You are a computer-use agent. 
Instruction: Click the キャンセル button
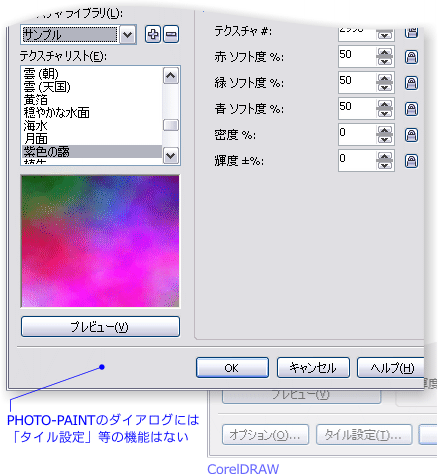coord(313,368)
